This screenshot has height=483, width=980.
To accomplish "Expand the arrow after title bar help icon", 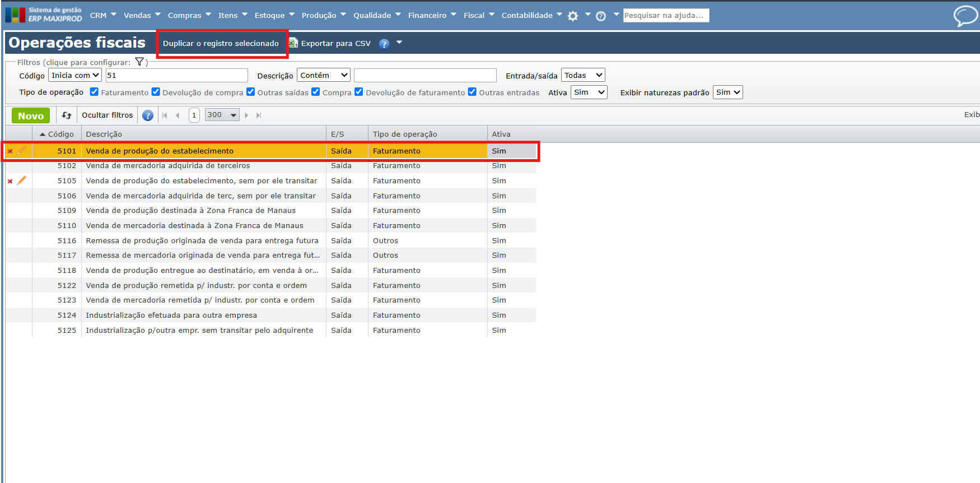I will (x=399, y=43).
